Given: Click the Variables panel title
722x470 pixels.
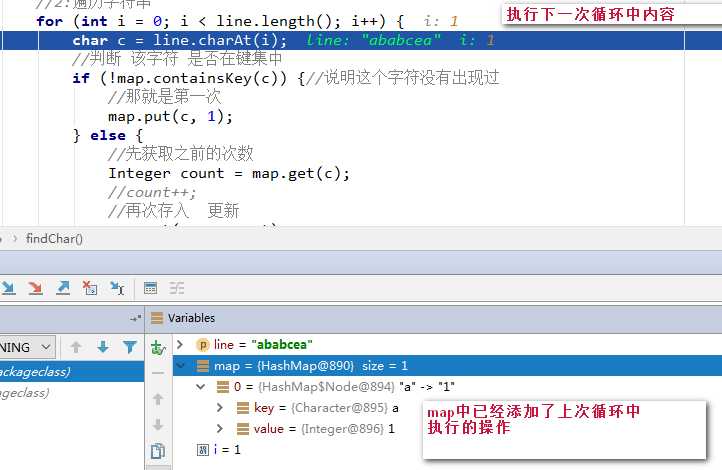Looking at the screenshot, I should [191, 318].
